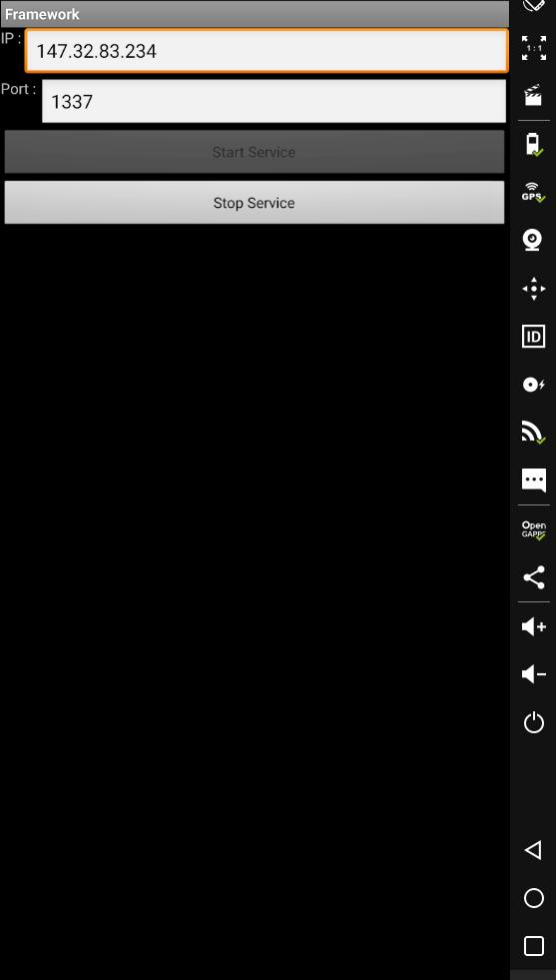Viewport: 556px width, 980px height.
Task: Tap the Android Home circle button
Action: tap(533, 898)
